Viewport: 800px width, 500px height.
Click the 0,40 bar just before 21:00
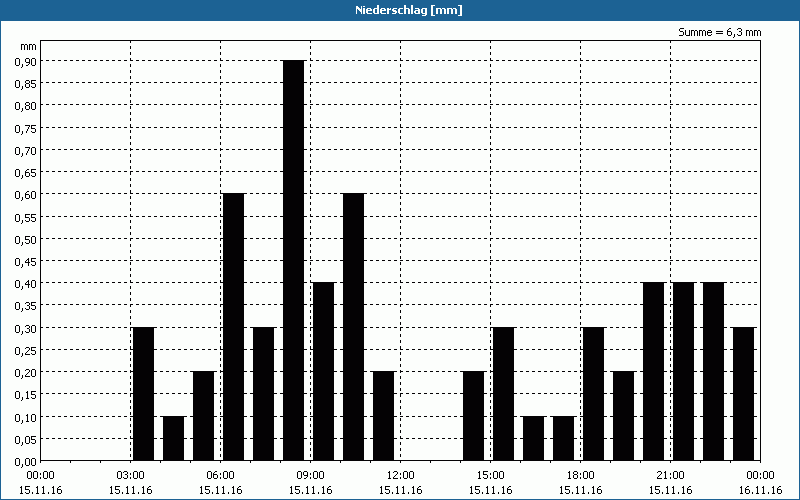pyautogui.click(x=654, y=371)
